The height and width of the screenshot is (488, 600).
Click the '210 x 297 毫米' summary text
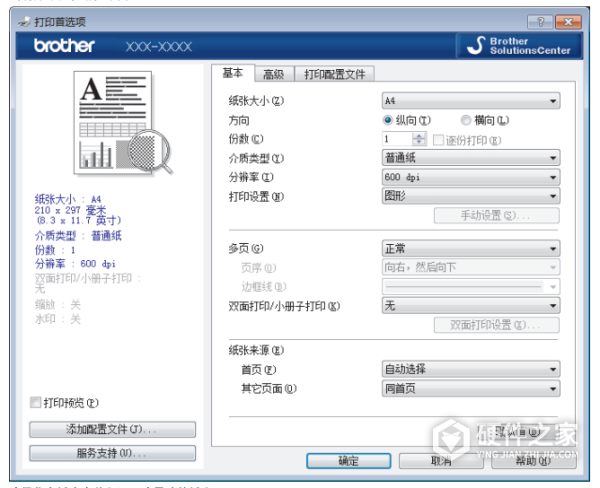click(70, 210)
